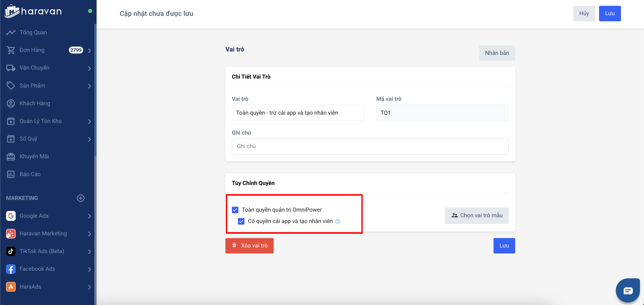Click the bottom Lưu save button
This screenshot has width=644, height=305.
[x=504, y=246]
